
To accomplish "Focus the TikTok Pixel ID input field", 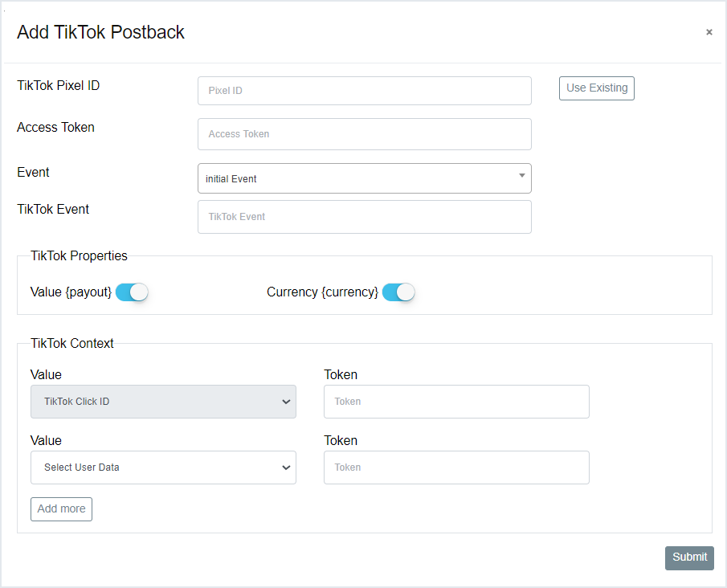I will 364,91.
